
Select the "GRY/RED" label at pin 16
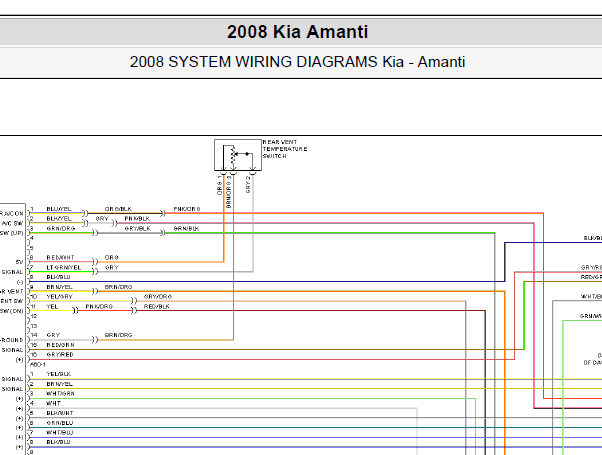pyautogui.click(x=60, y=354)
